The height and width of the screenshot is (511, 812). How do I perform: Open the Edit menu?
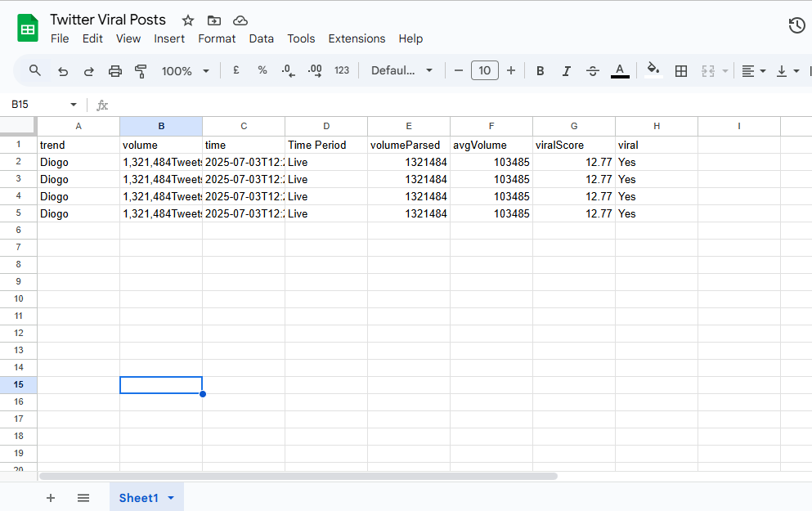tap(92, 38)
